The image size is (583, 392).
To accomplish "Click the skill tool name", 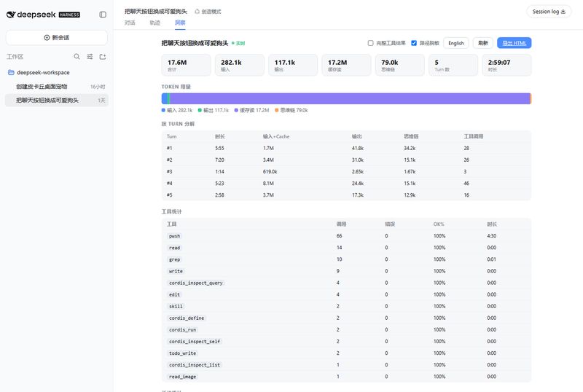I will [176, 306].
